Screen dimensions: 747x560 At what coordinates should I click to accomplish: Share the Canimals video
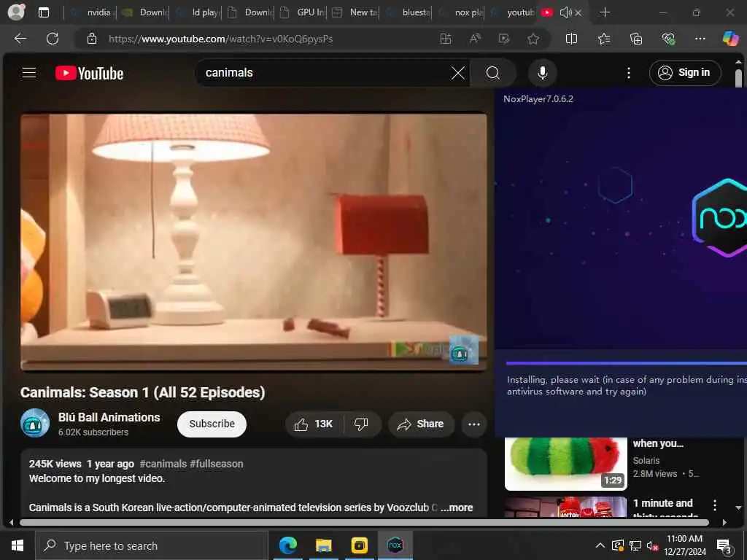tap(421, 424)
